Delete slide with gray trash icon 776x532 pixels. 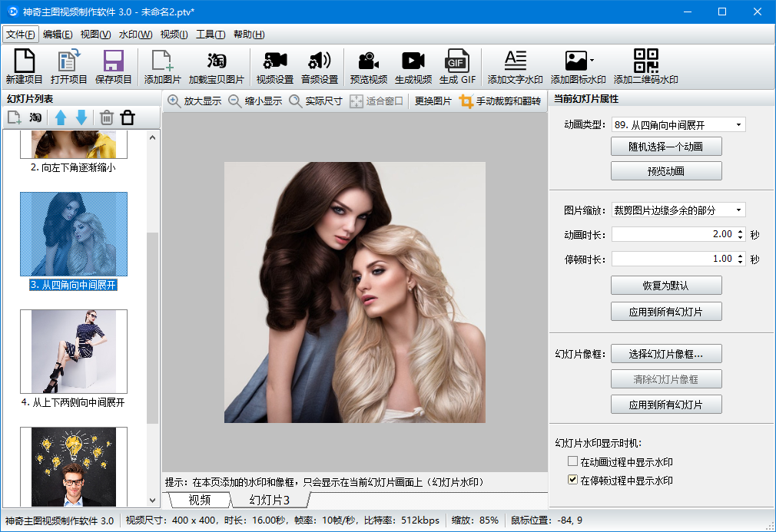point(106,117)
